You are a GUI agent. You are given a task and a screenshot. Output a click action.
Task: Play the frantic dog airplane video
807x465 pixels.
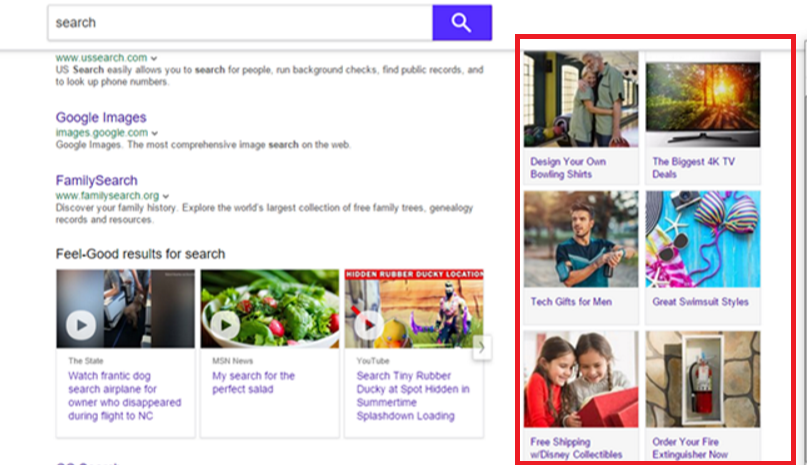point(81,324)
